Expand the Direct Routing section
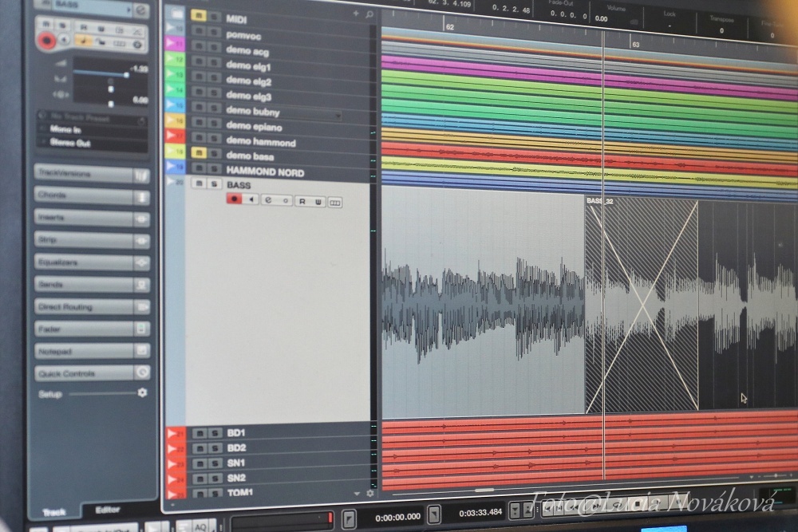The height and width of the screenshot is (532, 798). pyautogui.click(x=92, y=307)
